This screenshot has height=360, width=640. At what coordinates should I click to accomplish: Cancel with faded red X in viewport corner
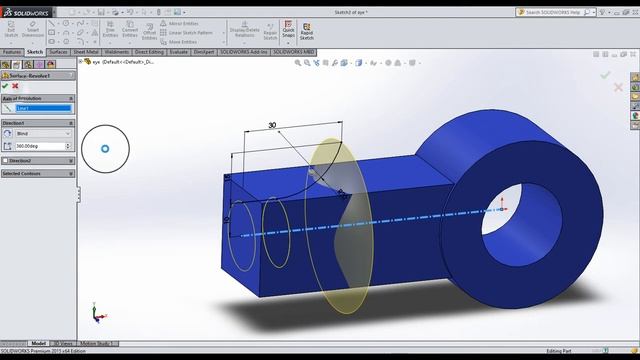tap(618, 87)
